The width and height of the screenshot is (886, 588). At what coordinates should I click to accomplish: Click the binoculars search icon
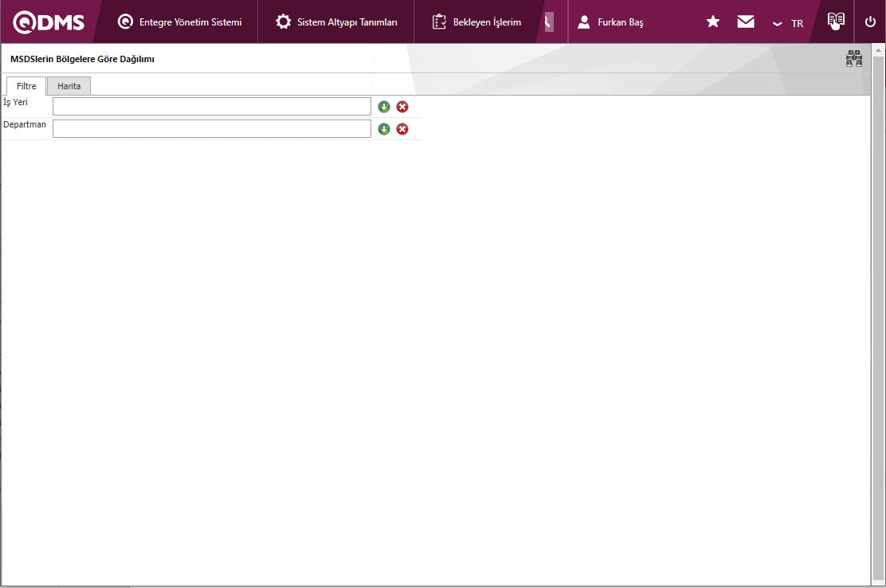854,59
